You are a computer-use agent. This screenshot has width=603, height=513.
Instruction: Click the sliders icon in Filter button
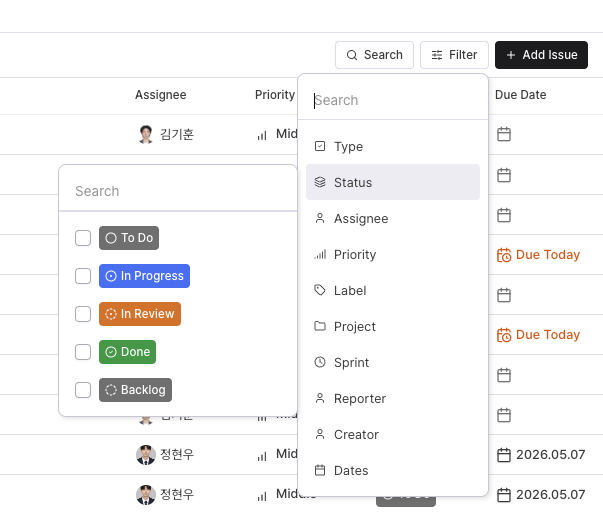pos(437,55)
